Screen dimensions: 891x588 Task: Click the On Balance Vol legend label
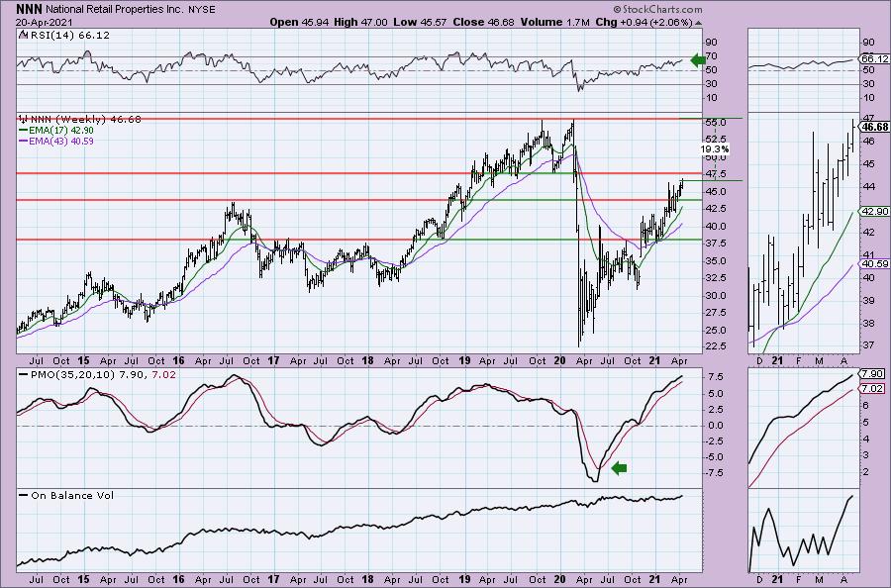(x=72, y=495)
